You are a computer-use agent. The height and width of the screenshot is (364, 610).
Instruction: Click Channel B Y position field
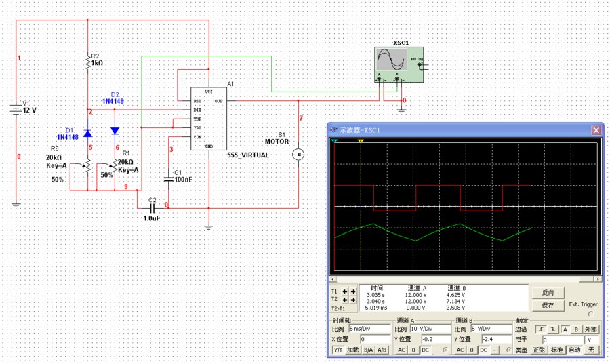[x=497, y=339]
